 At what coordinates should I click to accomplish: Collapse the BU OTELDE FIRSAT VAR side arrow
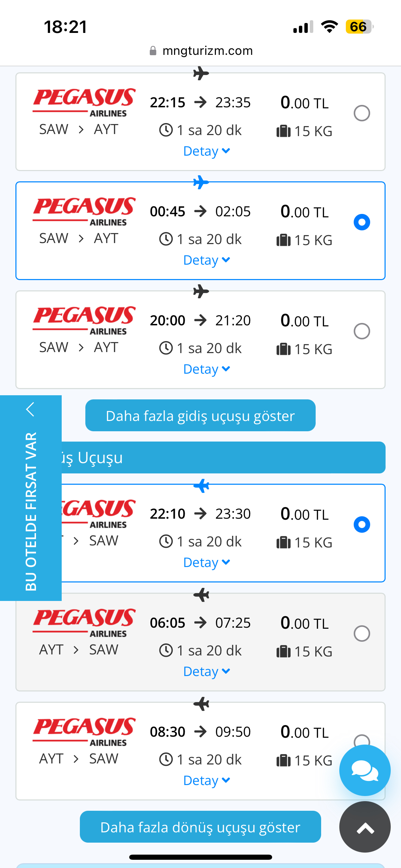pos(31,409)
